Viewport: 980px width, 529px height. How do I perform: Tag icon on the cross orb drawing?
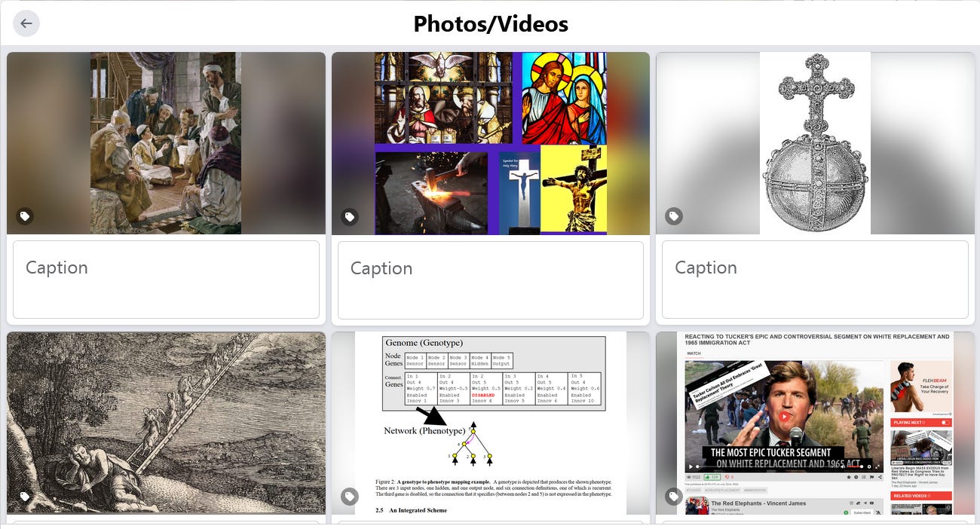(x=674, y=216)
